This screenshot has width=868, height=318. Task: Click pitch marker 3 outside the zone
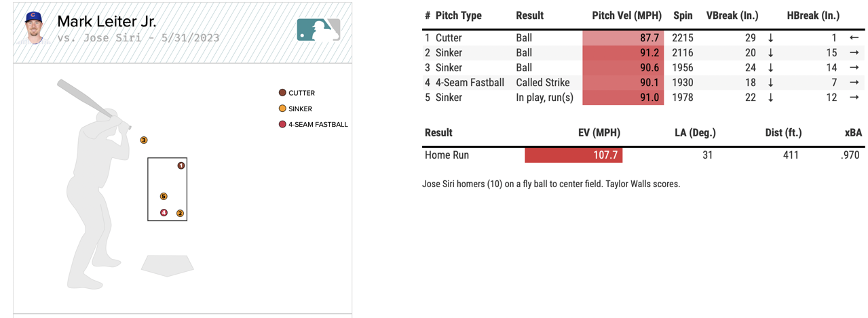click(144, 140)
